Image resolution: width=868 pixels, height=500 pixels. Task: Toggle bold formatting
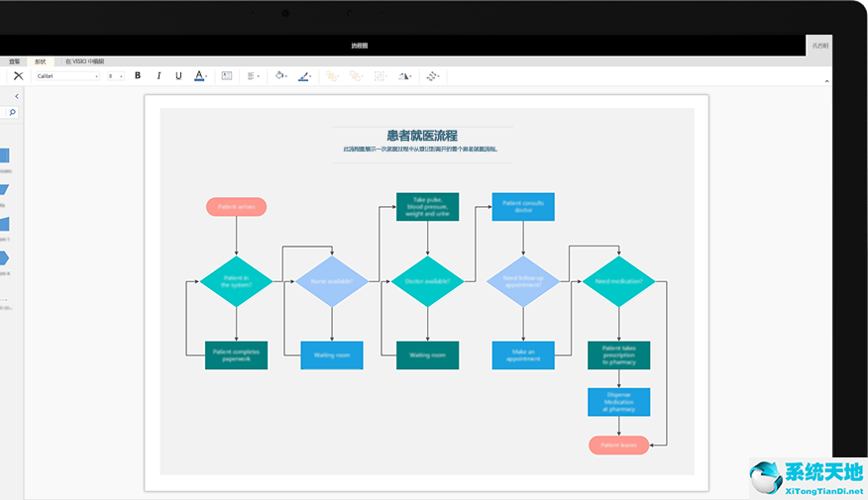click(x=138, y=76)
